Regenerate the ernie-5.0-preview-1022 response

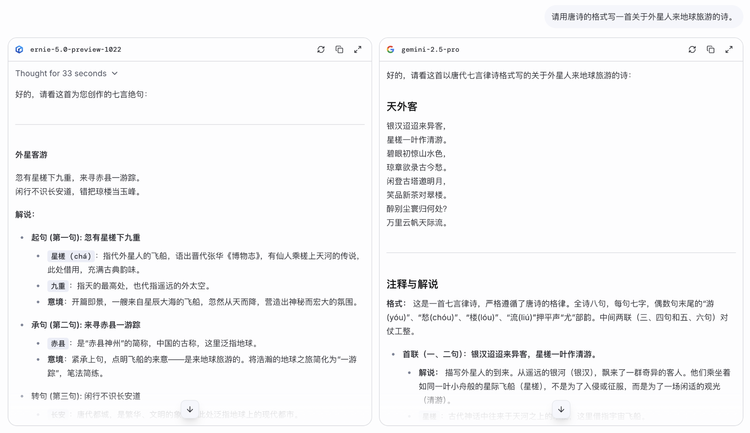pos(321,49)
